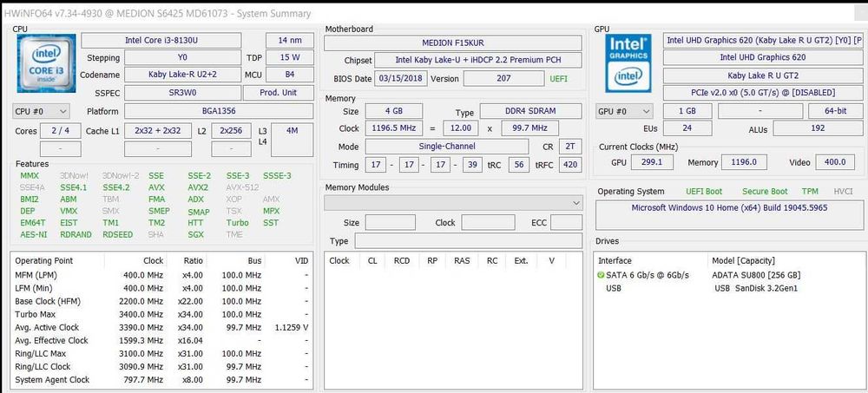Open the GPU #0 selector dropdown
The height and width of the screenshot is (393, 868).
[x=624, y=111]
